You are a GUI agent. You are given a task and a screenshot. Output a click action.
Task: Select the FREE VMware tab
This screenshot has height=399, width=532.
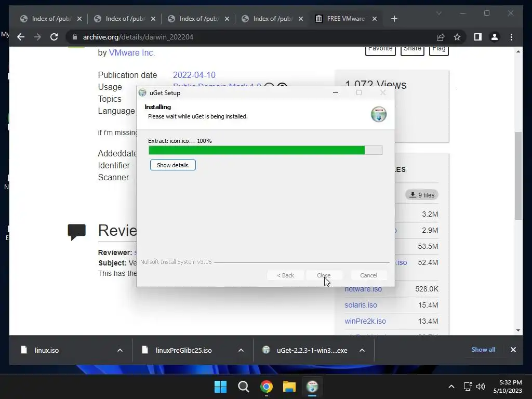click(x=345, y=19)
